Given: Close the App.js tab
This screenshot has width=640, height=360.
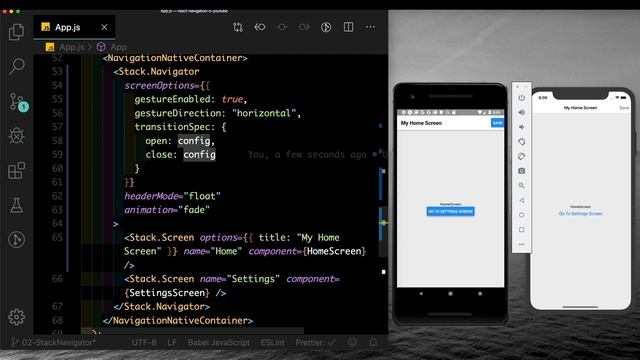Looking at the screenshot, I should coord(104,27).
